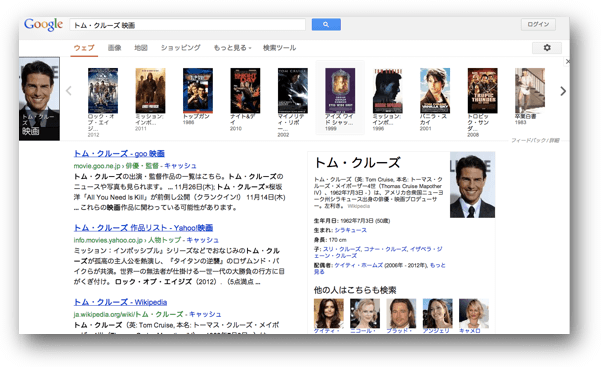
Task: Open the バニラ・スカイ 2001 poster
Action: [435, 91]
